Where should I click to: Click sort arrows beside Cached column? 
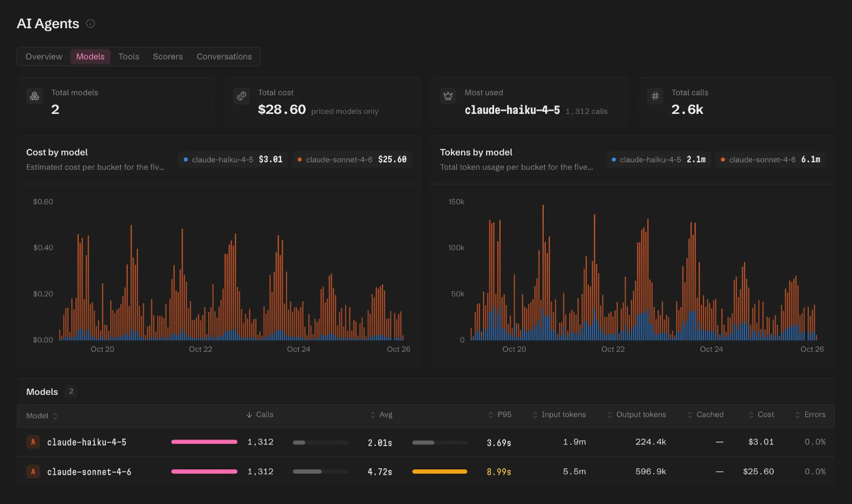click(x=690, y=415)
